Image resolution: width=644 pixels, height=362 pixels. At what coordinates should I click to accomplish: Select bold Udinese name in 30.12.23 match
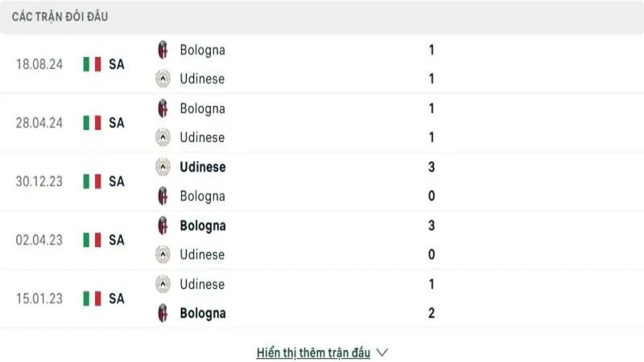203,167
